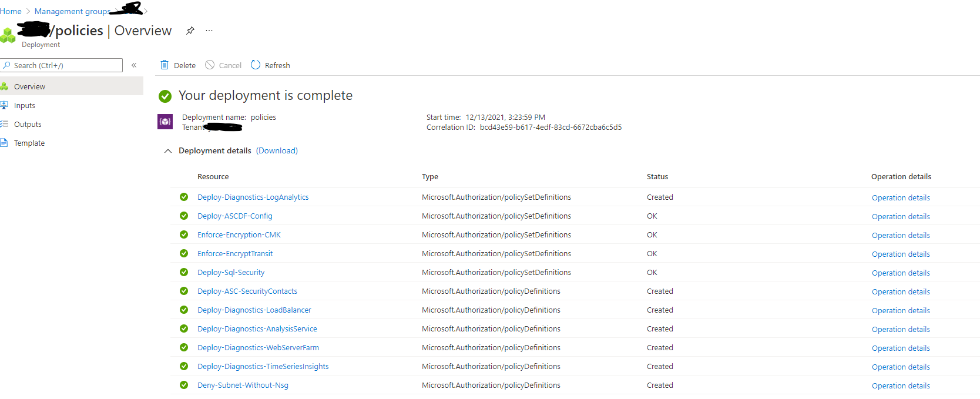Click the large green deployment complete checkmark
Screen dimensions: 980x399
(x=165, y=96)
